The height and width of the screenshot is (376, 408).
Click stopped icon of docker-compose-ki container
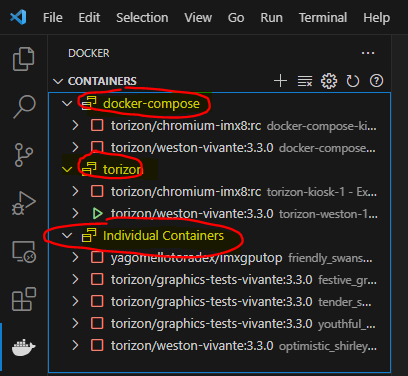coord(97,125)
